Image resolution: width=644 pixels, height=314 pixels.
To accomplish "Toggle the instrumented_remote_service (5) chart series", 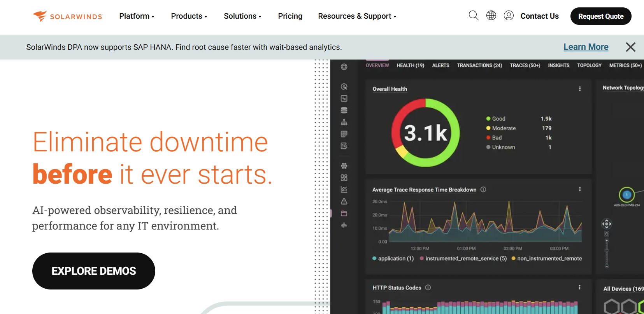I will (x=463, y=258).
